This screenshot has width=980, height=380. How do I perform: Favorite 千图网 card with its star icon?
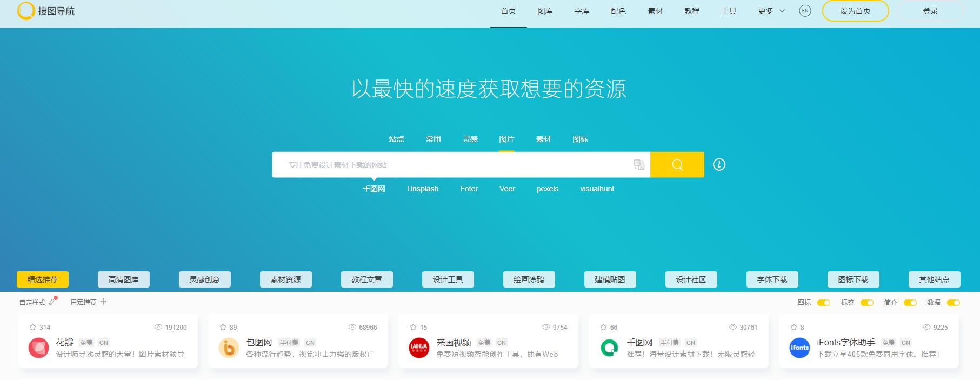point(604,327)
